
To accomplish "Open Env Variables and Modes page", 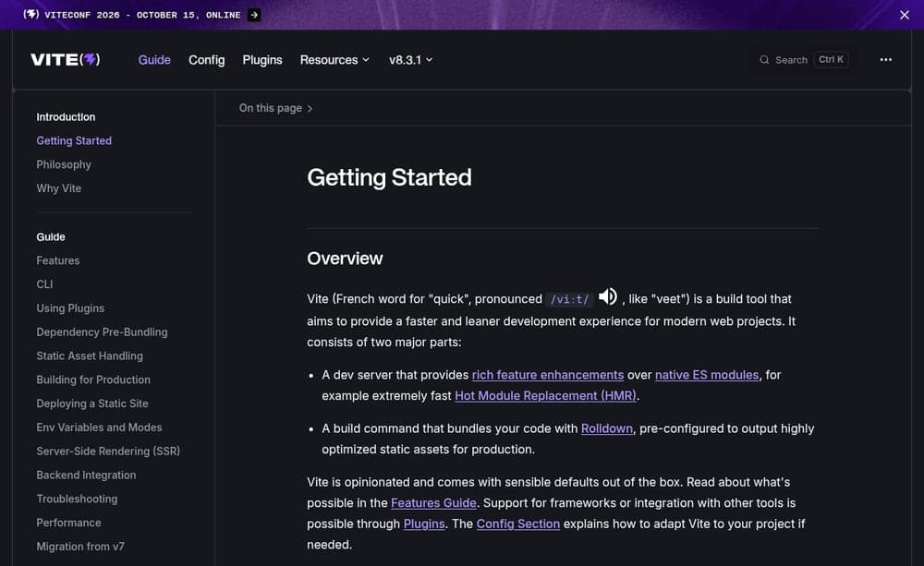I will pyautogui.click(x=99, y=428).
